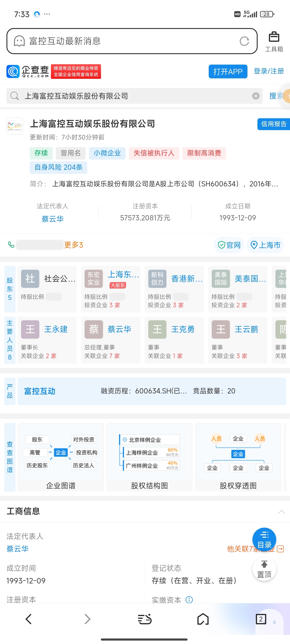Open 王克勇 董事 profile
Screen dimensions: 290x644
click(174, 340)
